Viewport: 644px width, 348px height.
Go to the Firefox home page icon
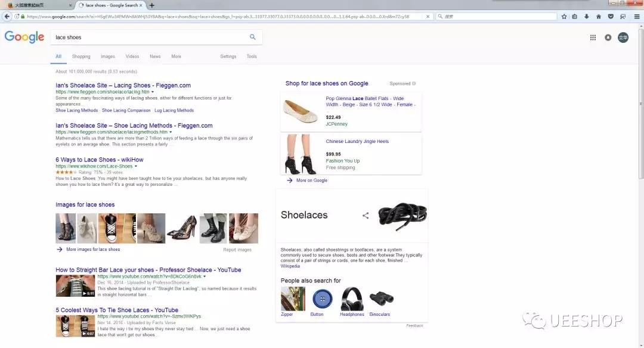(x=599, y=17)
